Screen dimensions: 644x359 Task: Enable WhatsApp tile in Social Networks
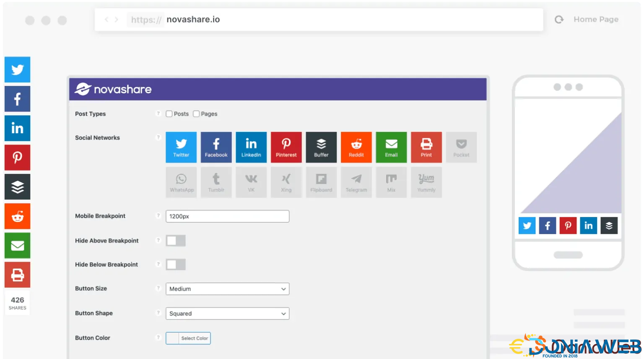pyautogui.click(x=181, y=182)
